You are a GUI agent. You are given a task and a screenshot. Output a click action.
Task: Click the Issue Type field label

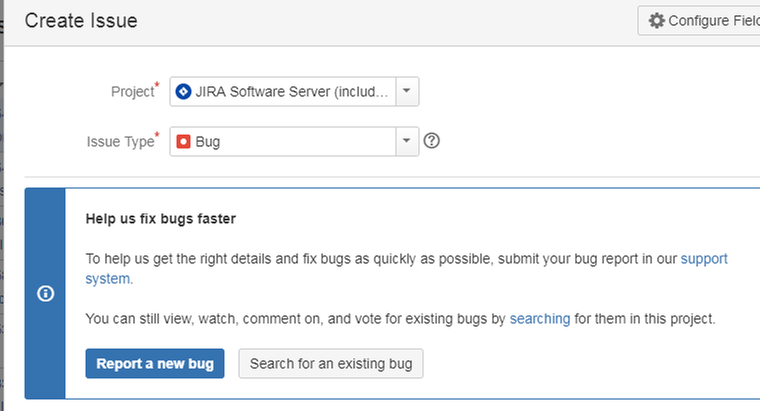click(x=121, y=142)
